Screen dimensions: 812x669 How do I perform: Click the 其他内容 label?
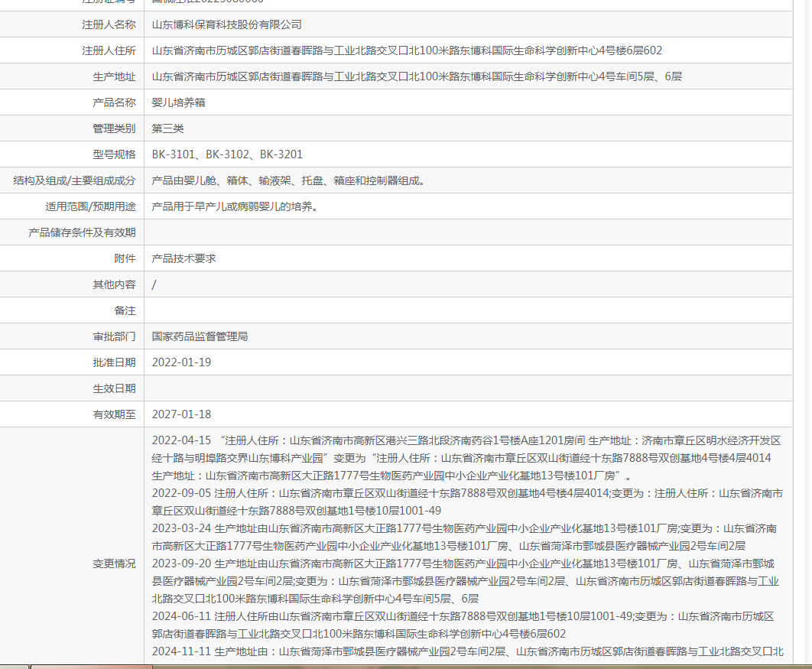point(114,284)
